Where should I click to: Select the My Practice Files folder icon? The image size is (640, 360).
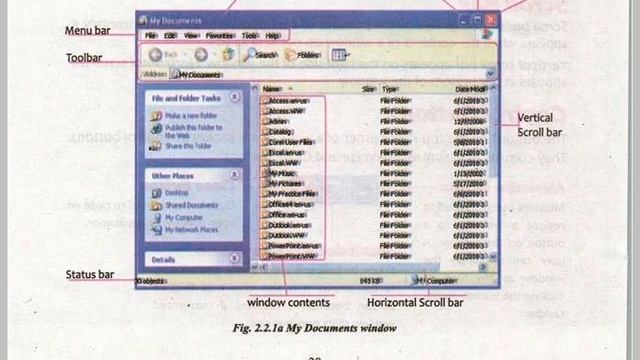coord(264,194)
